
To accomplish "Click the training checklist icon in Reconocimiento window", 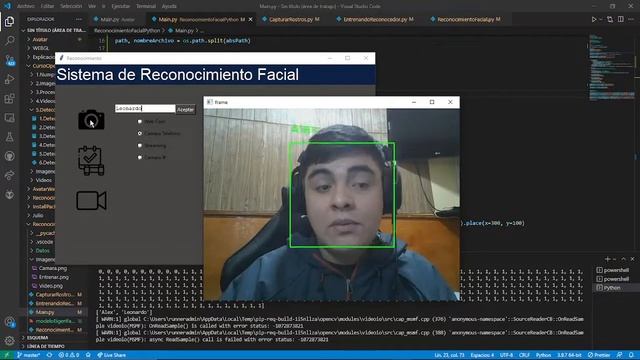I will pyautogui.click(x=91, y=161).
